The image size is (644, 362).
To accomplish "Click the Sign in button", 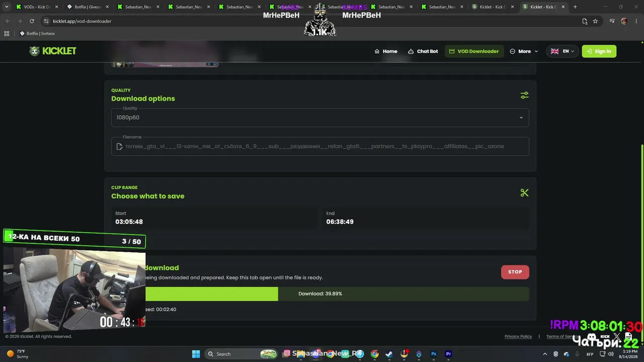I will [599, 51].
